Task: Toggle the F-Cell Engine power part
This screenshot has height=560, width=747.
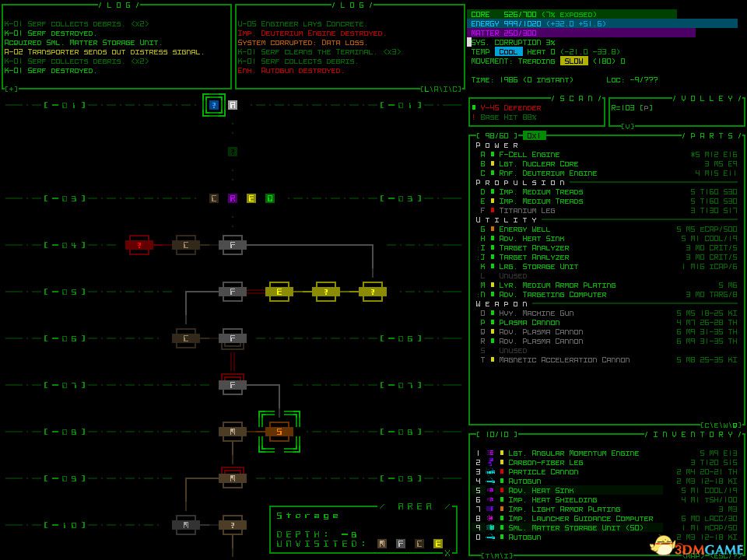Action: click(x=529, y=155)
